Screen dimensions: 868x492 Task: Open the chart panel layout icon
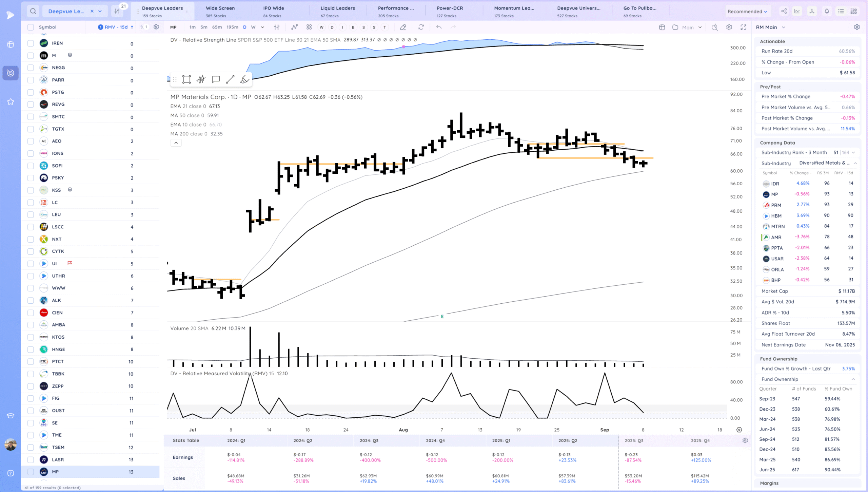tap(662, 27)
